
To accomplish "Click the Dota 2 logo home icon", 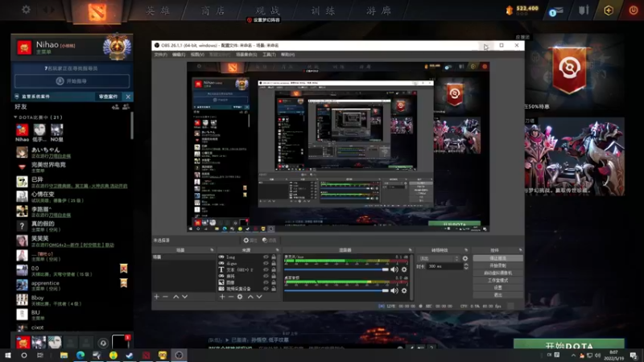I will point(97,11).
